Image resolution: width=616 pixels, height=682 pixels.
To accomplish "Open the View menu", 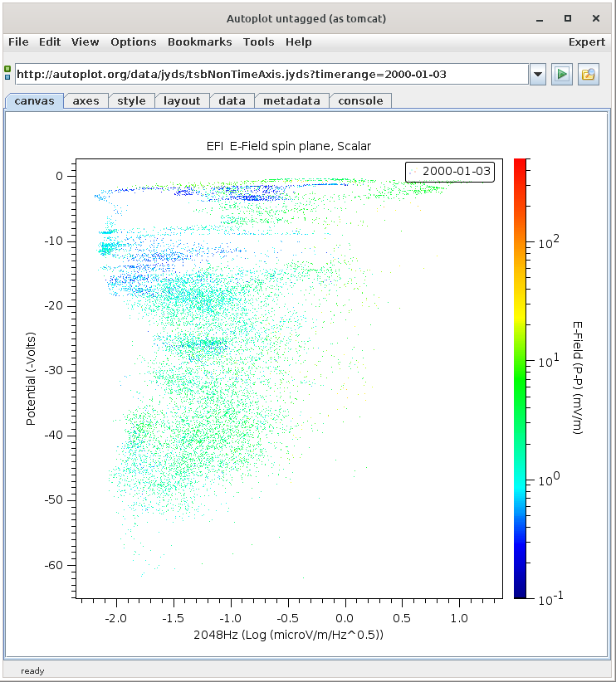I will pyautogui.click(x=85, y=41).
